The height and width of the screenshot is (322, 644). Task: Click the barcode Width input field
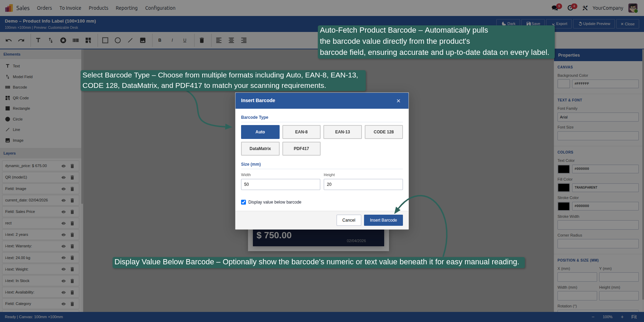tap(281, 184)
